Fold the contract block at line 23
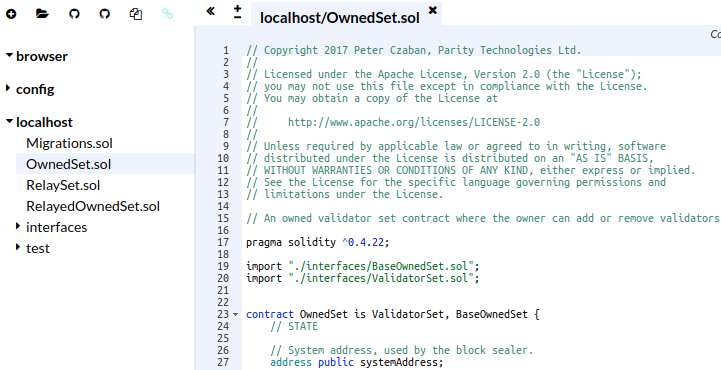The width and height of the screenshot is (721, 370). (235, 314)
